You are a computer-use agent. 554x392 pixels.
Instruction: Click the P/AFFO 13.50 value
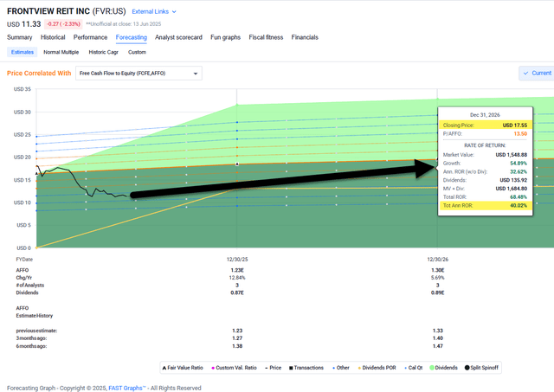[520, 133]
